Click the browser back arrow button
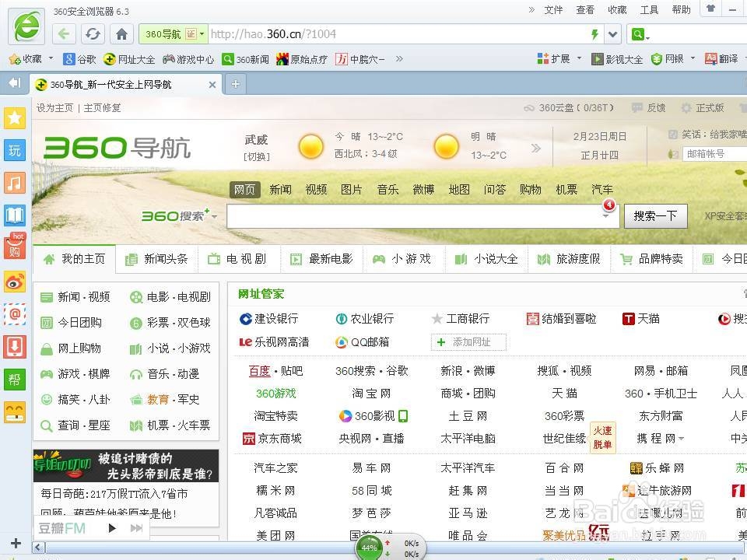Image resolution: width=747 pixels, height=560 pixels. 64,33
